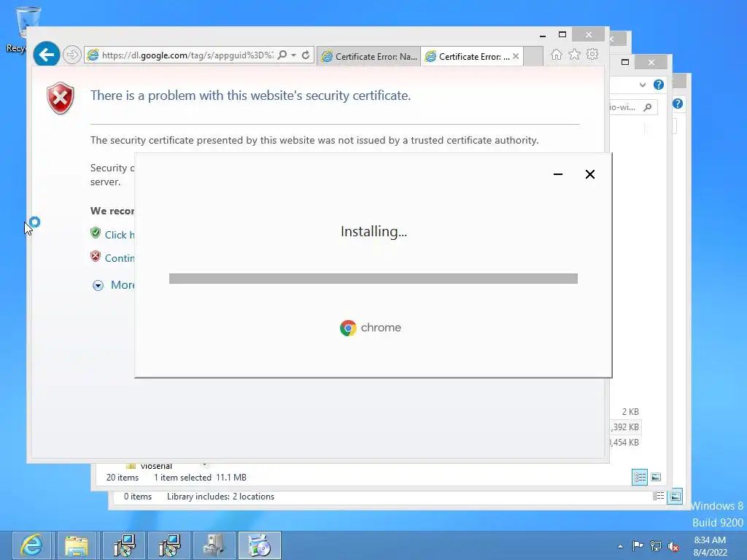Viewport: 747px width, 560px height.
Task: Open Action Center flag in system tray
Action: point(638,545)
